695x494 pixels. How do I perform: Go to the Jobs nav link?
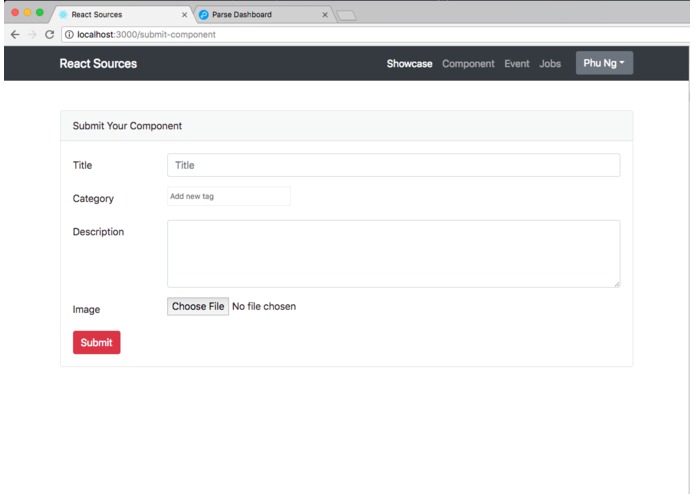tap(550, 63)
